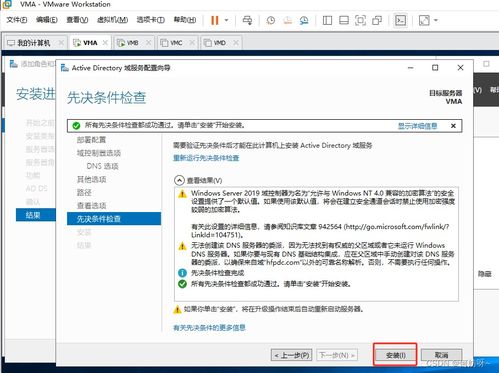Click the VMware pause (suspend) button
This screenshot has height=373, width=499.
pyautogui.click(x=215, y=20)
